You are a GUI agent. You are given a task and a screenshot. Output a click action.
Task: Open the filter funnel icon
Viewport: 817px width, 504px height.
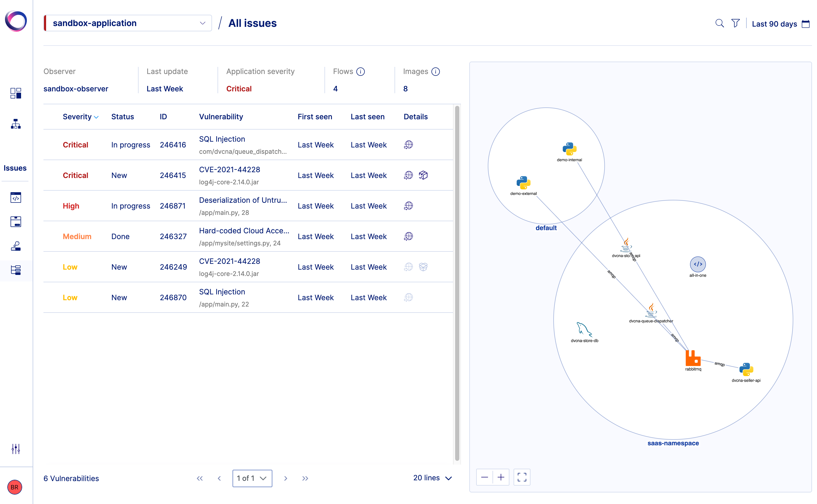(735, 23)
